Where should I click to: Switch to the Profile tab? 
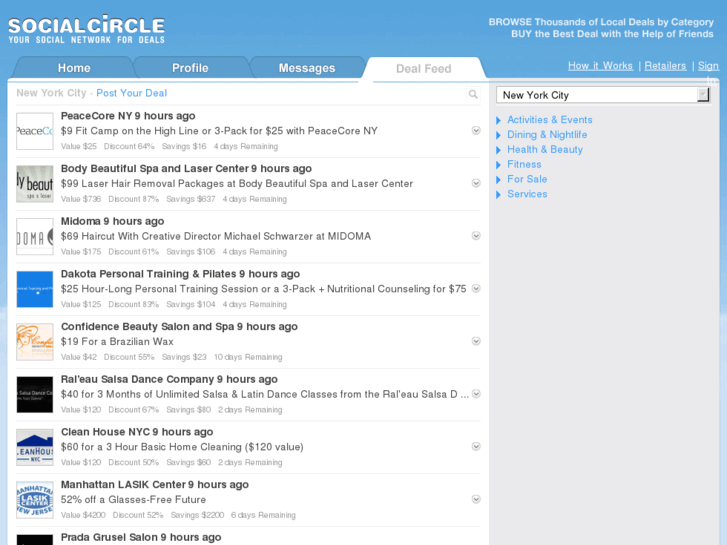coord(190,68)
